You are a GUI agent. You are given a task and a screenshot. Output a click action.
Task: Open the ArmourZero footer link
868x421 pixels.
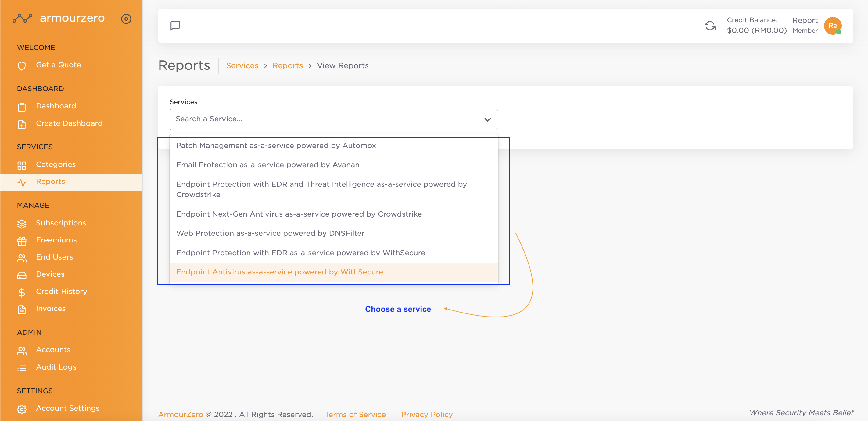pyautogui.click(x=181, y=414)
